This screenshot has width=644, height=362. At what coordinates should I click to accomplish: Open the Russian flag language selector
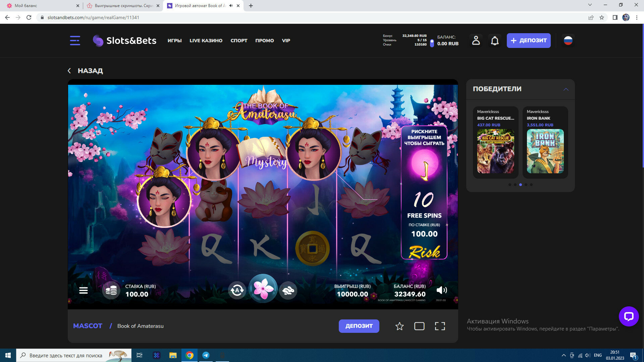tap(568, 41)
